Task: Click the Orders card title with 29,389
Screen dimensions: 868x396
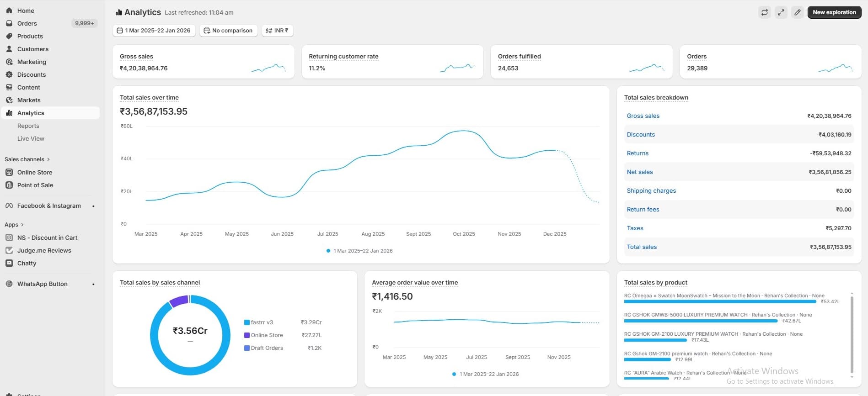Action: point(697,57)
